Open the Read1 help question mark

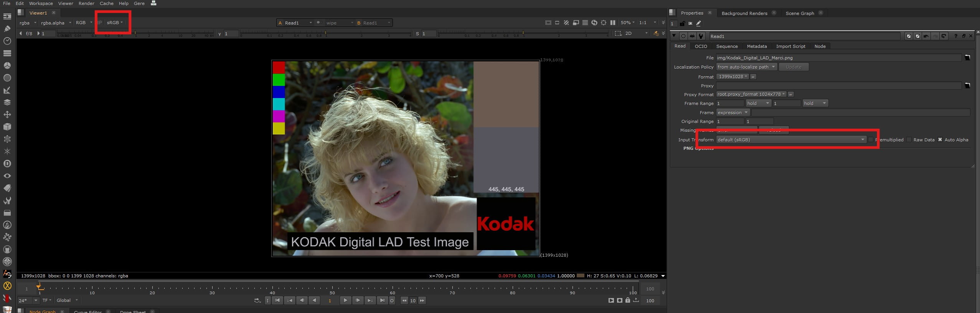tap(956, 36)
